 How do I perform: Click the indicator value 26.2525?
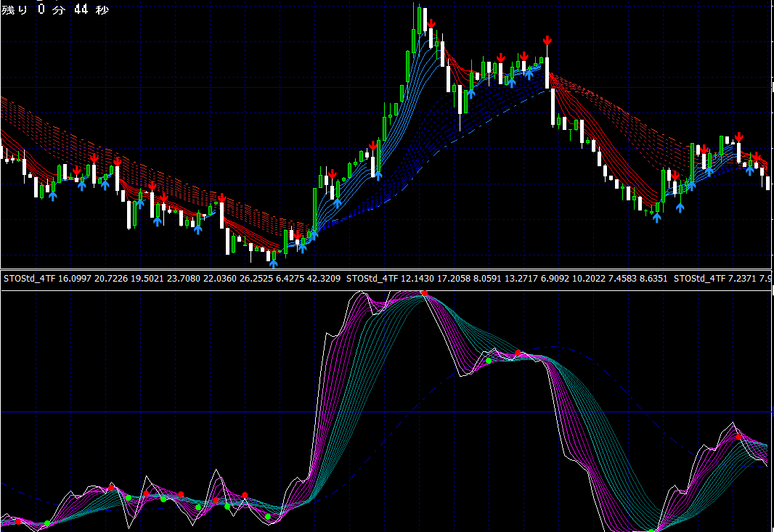(256, 278)
